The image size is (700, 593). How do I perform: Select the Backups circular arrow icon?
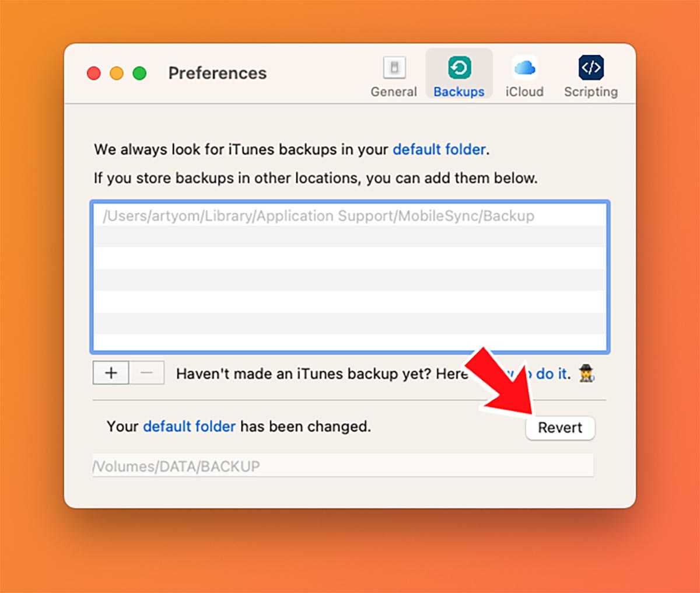(x=459, y=68)
